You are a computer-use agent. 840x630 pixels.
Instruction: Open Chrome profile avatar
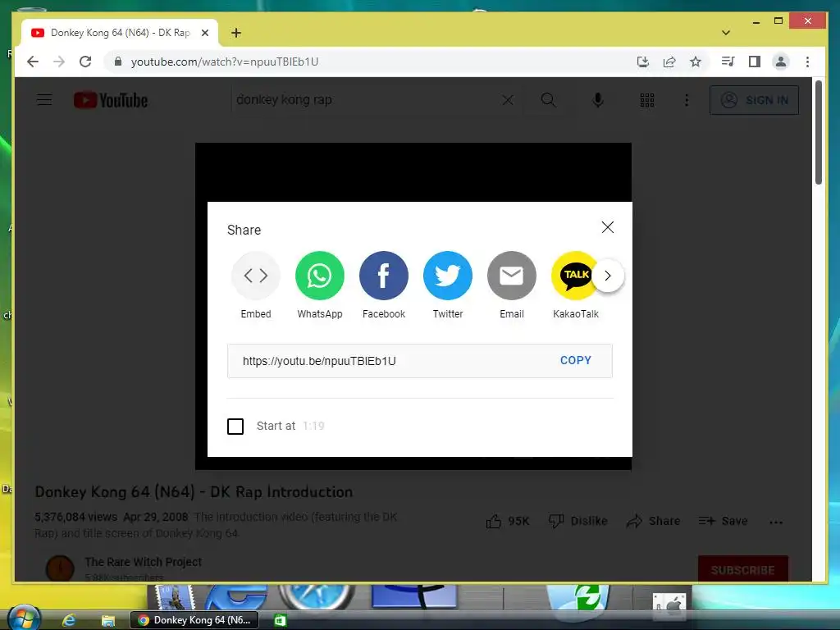[781, 62]
